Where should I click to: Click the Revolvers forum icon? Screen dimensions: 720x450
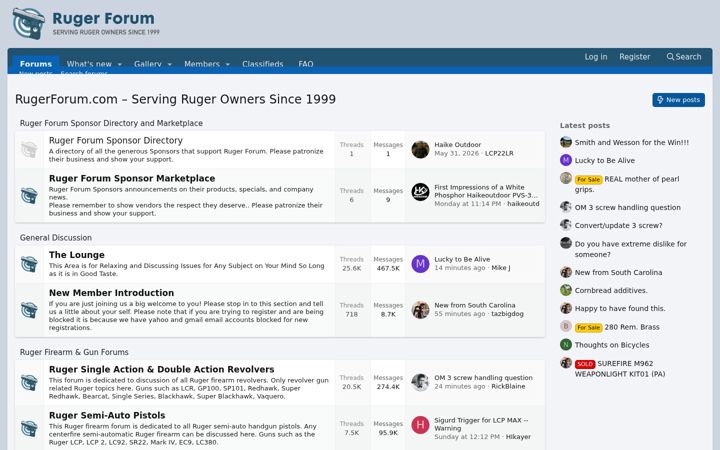click(x=29, y=382)
